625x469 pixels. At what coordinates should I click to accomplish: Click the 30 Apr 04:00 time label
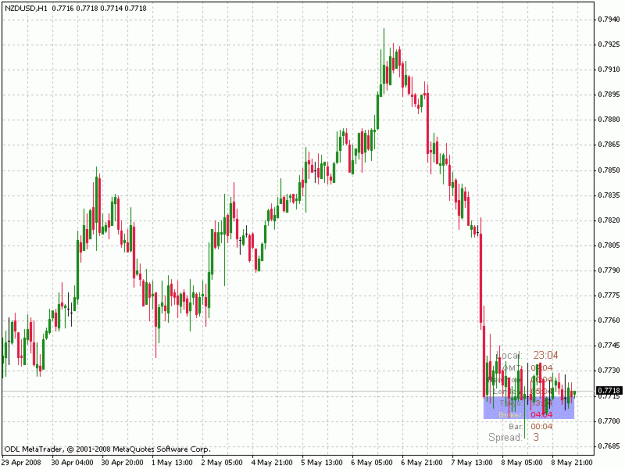(x=73, y=463)
